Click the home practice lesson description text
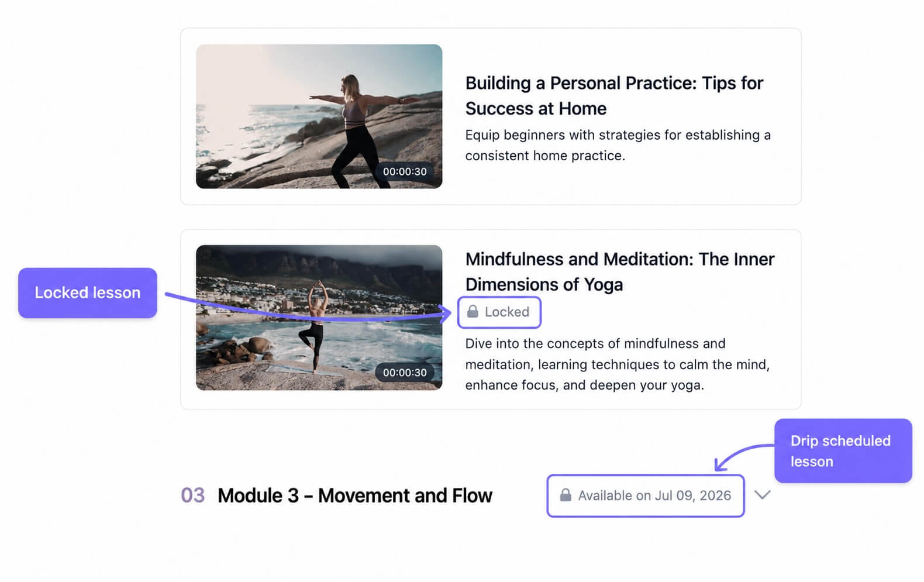 (x=618, y=145)
